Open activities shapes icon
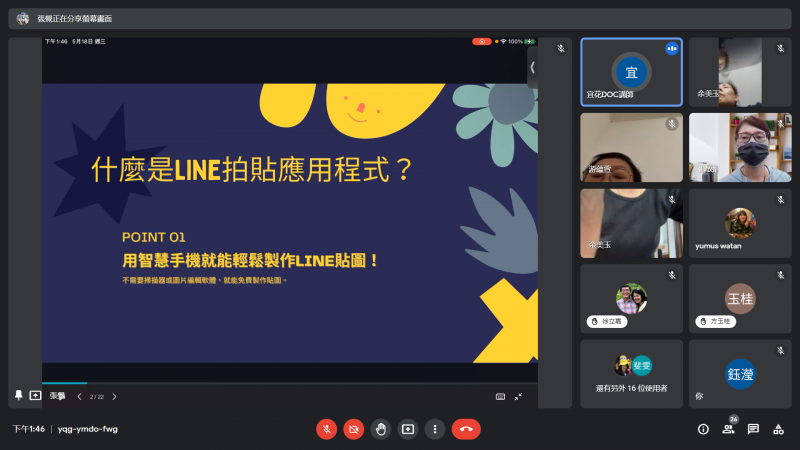This screenshot has width=800, height=450. (x=778, y=429)
